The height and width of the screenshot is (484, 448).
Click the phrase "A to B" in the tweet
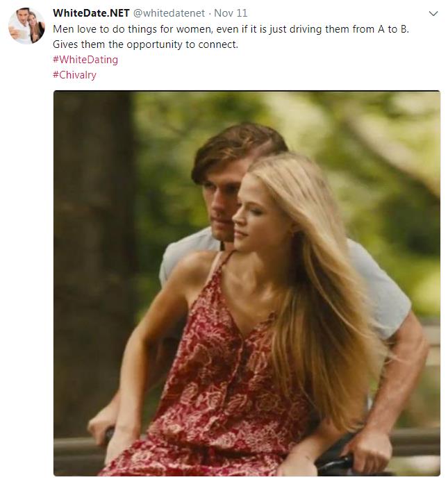pyautogui.click(x=392, y=29)
